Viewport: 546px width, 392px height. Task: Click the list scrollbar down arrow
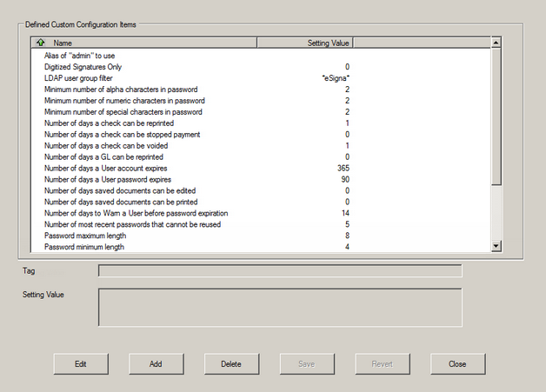click(x=496, y=246)
